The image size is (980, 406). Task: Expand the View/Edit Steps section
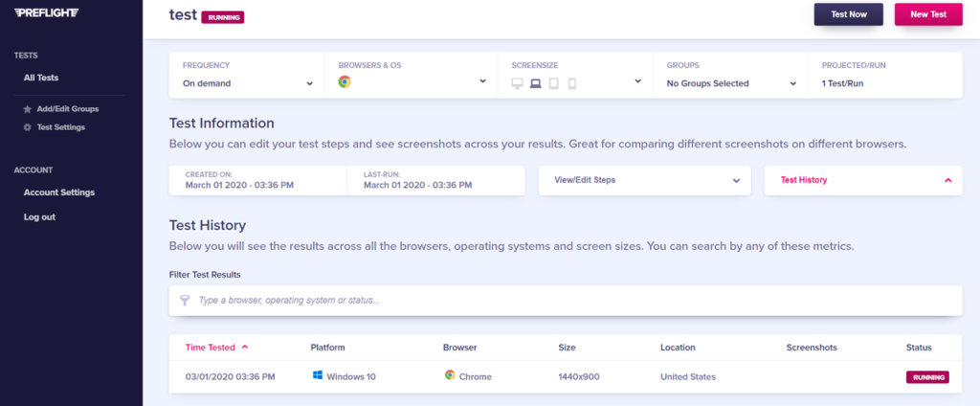644,180
